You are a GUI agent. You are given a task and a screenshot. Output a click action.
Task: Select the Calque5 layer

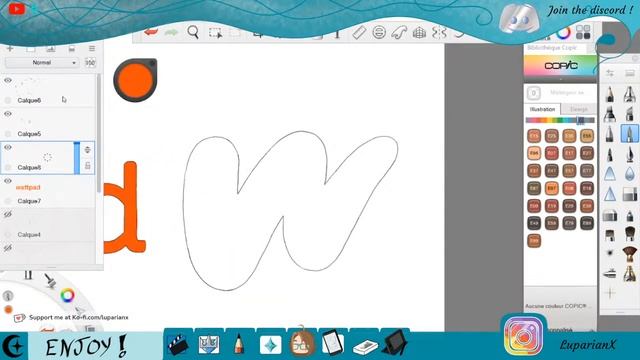pos(48,124)
